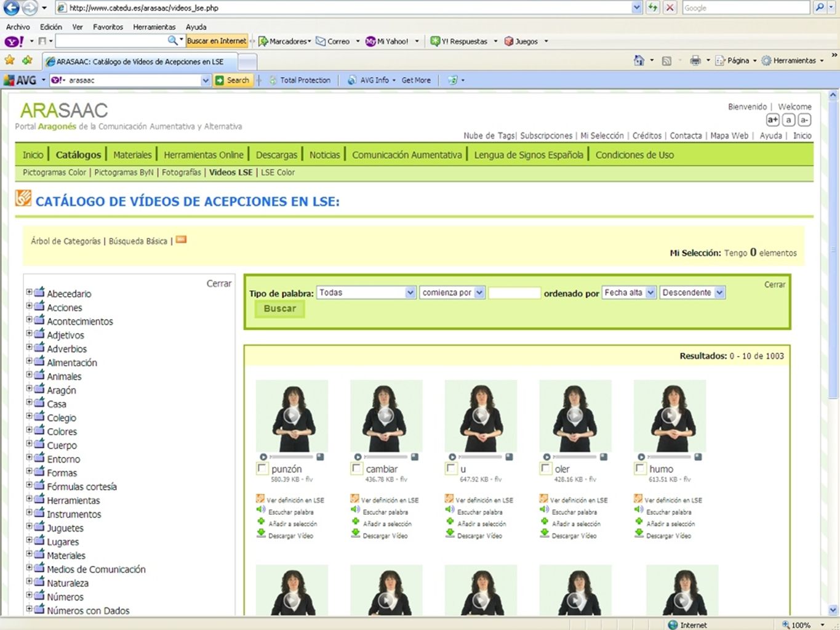Click the increase font size a+ icon
The height and width of the screenshot is (630, 840).
point(772,120)
